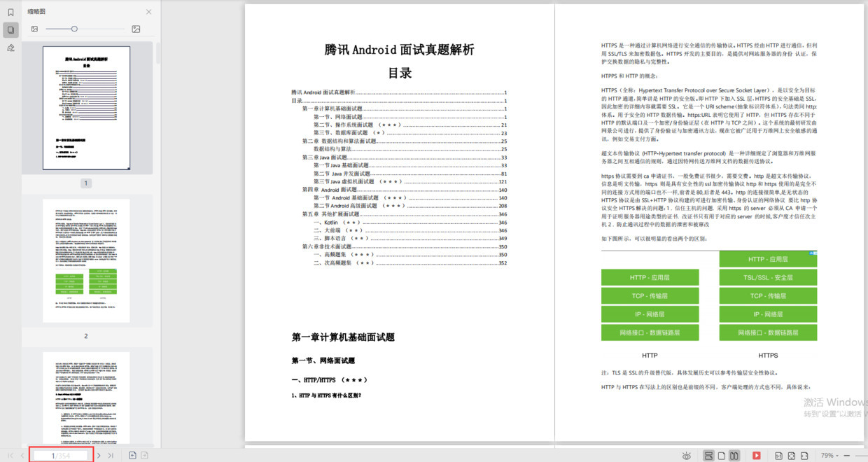Click the small-thumbnail shrink icon
868x462 pixels.
pyautogui.click(x=34, y=29)
